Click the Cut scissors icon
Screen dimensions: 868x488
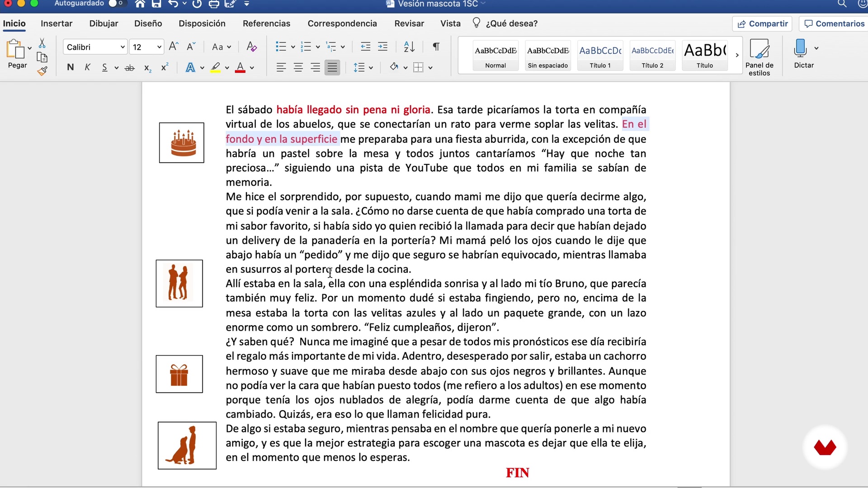(42, 43)
